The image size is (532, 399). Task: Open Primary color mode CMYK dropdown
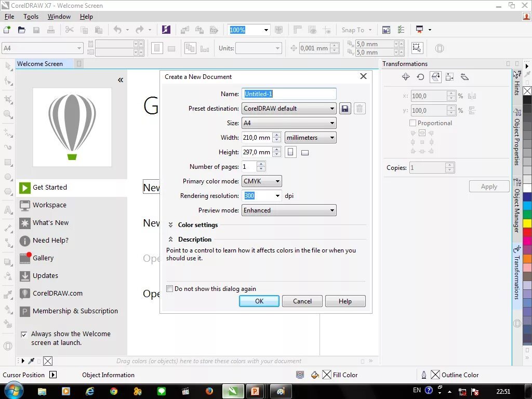(262, 181)
